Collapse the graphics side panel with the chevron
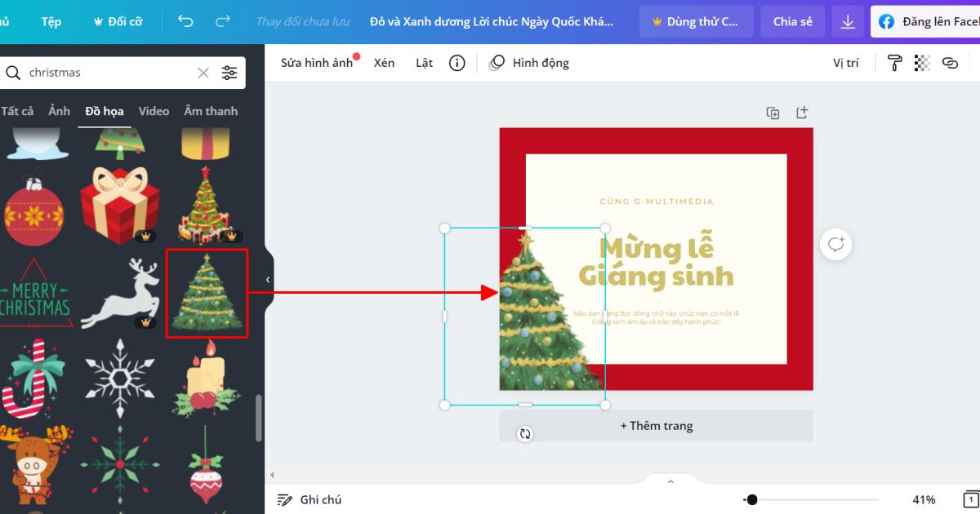This screenshot has height=514, width=980. (267, 279)
